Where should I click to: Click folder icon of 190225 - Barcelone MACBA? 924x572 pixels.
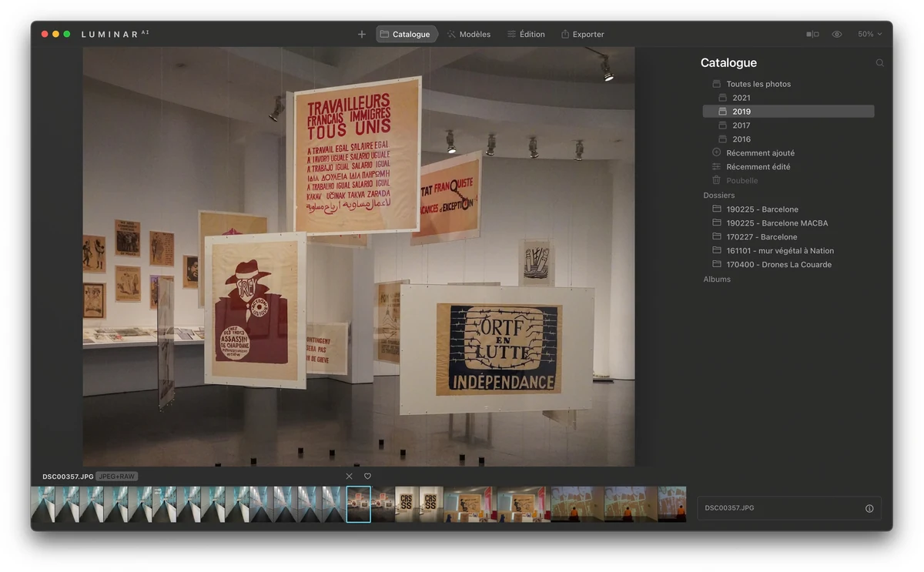click(716, 222)
